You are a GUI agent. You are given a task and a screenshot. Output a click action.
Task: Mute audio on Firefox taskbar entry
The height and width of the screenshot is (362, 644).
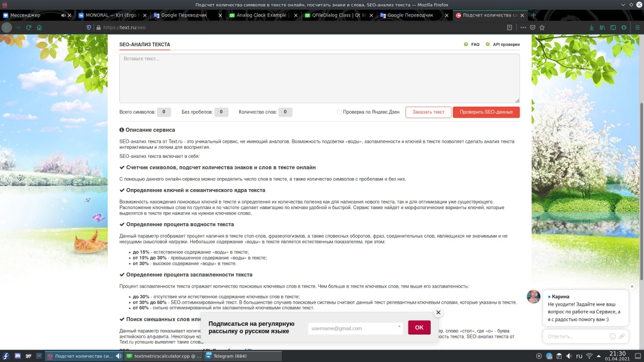pyautogui.click(x=119, y=356)
